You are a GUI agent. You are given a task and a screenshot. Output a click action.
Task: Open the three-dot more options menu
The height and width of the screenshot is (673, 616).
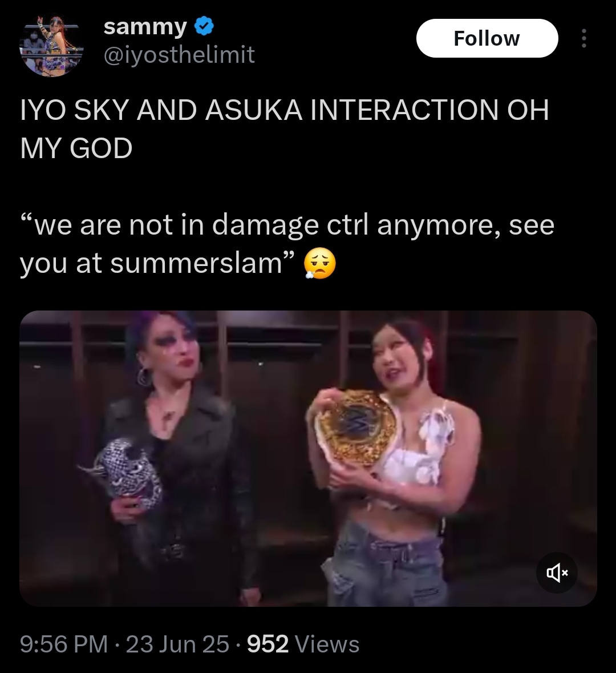click(x=583, y=39)
